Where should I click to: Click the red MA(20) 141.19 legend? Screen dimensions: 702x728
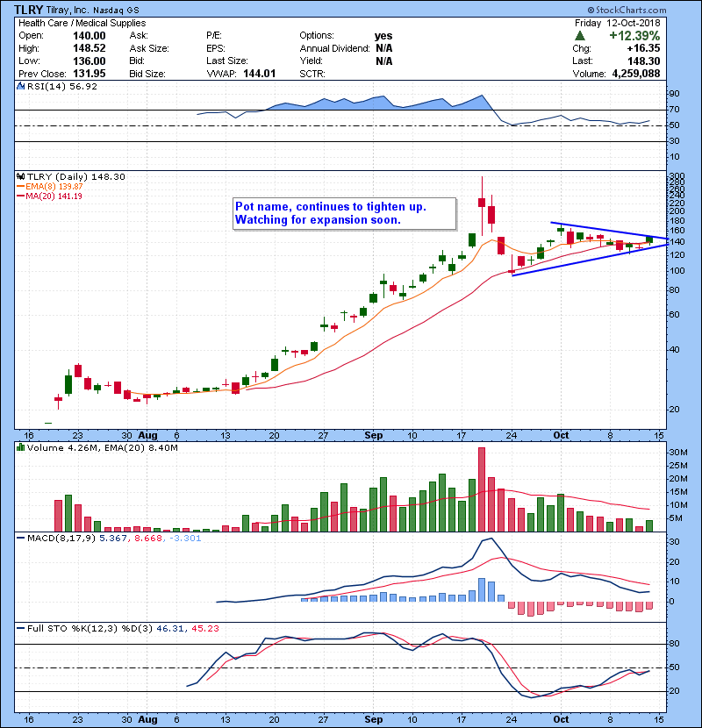pos(50,196)
